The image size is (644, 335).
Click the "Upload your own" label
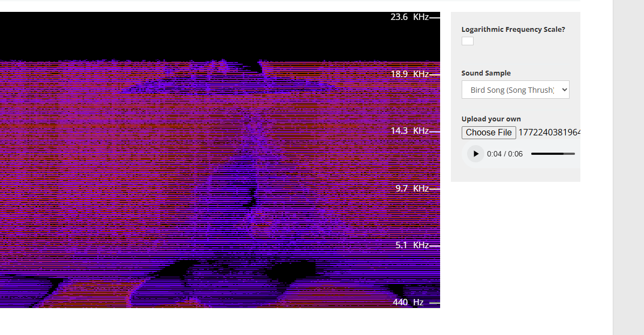coord(491,119)
